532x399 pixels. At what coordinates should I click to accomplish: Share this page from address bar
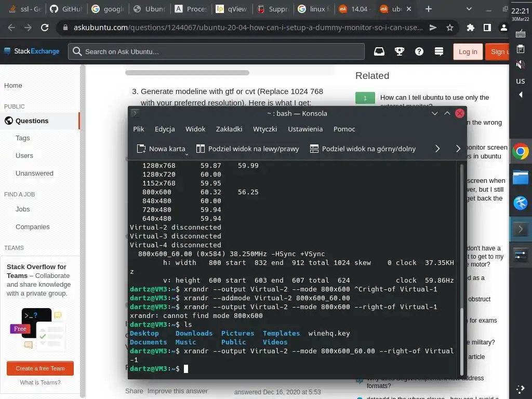433,28
